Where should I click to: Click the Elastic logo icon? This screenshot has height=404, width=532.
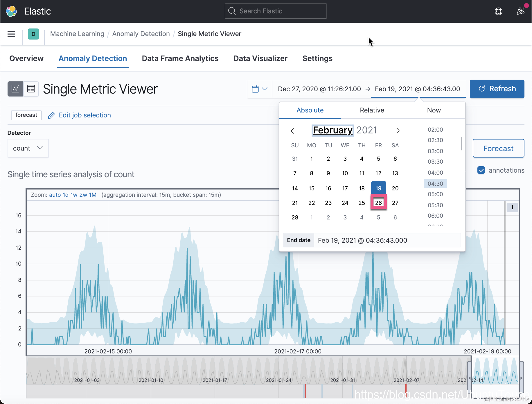[x=11, y=11]
